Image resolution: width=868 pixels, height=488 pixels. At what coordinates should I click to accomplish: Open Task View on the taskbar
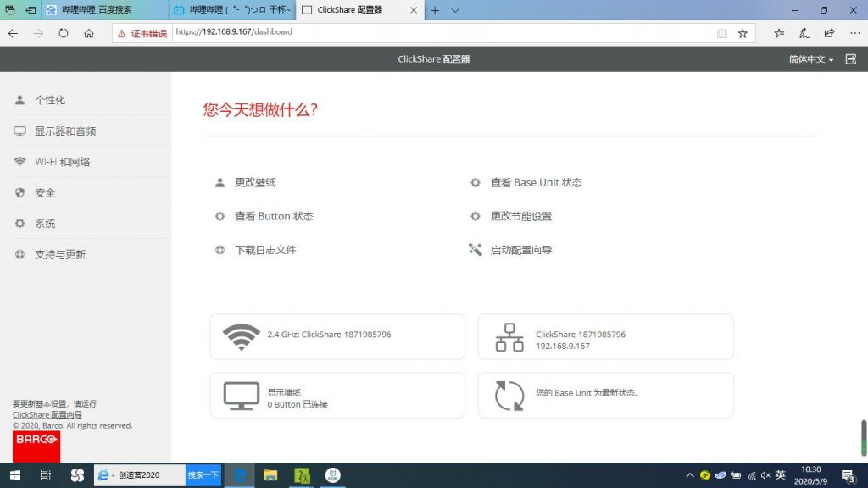coord(46,475)
